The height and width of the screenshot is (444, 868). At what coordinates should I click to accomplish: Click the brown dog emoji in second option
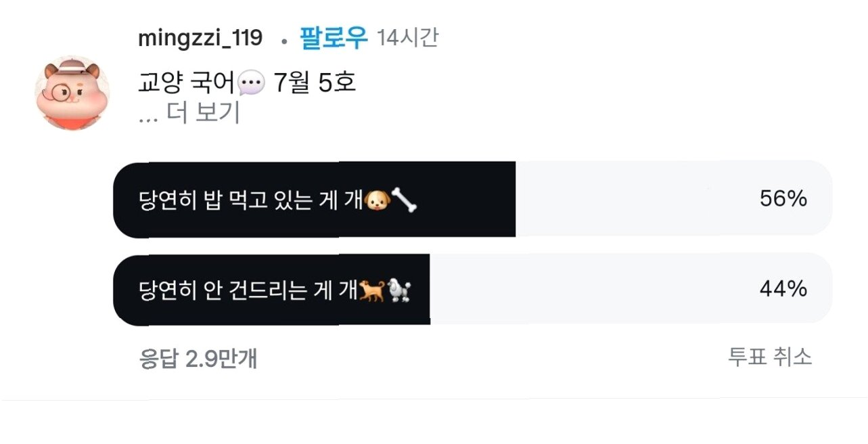click(x=372, y=291)
